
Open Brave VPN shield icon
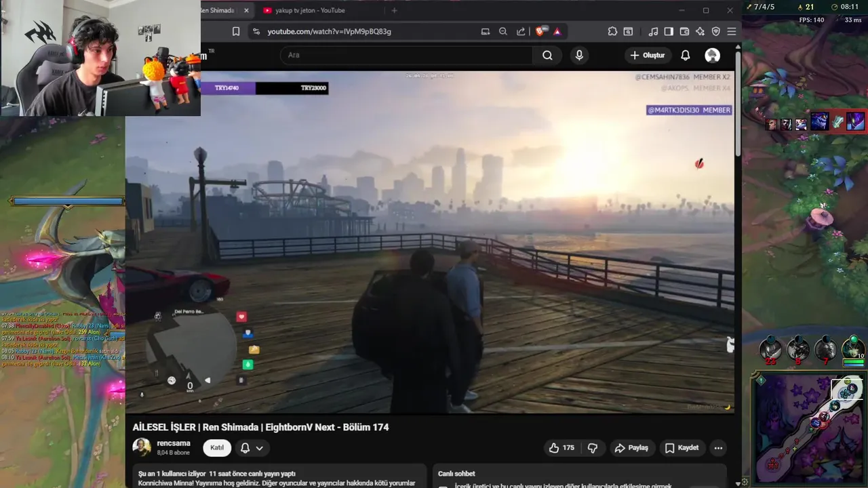point(715,31)
